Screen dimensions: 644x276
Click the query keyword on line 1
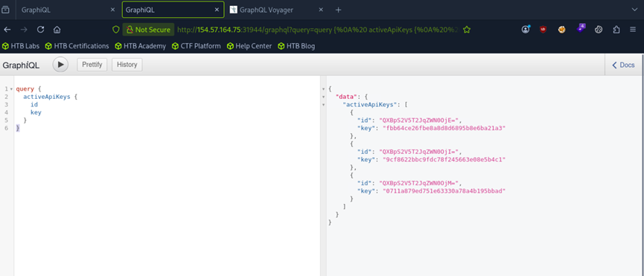(x=25, y=89)
